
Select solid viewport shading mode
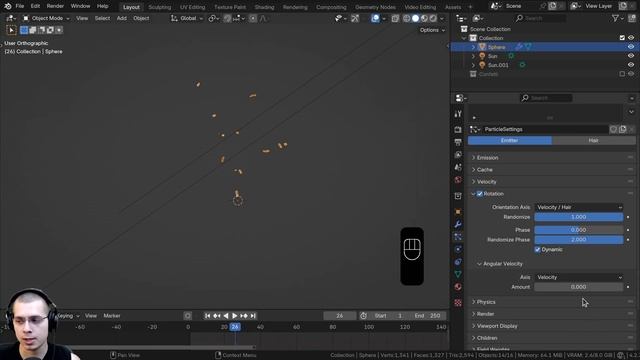415,18
